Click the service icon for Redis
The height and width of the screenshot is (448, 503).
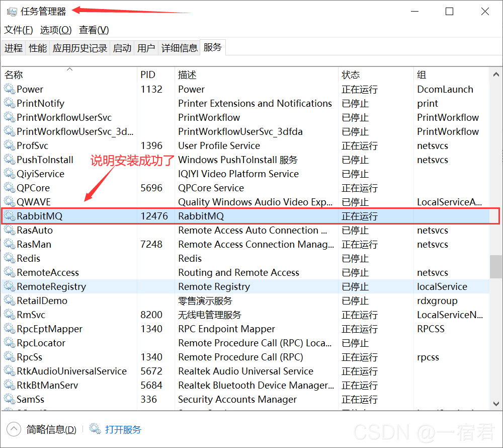click(9, 258)
